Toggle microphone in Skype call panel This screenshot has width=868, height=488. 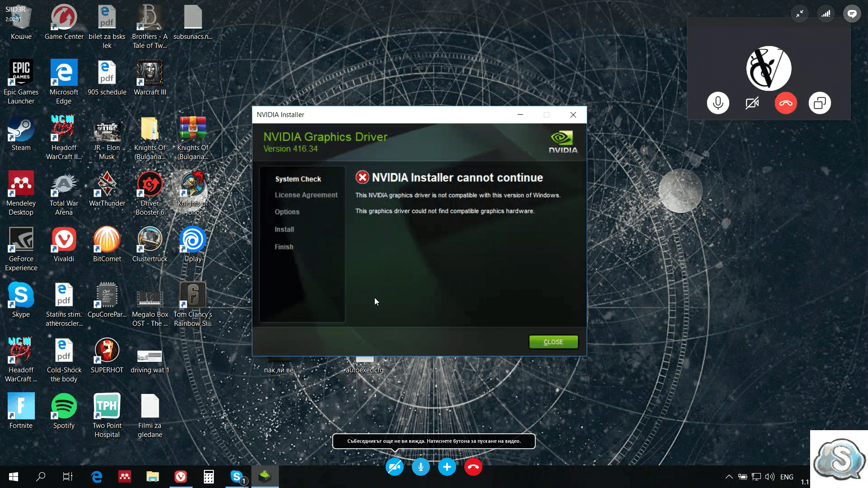(x=717, y=103)
